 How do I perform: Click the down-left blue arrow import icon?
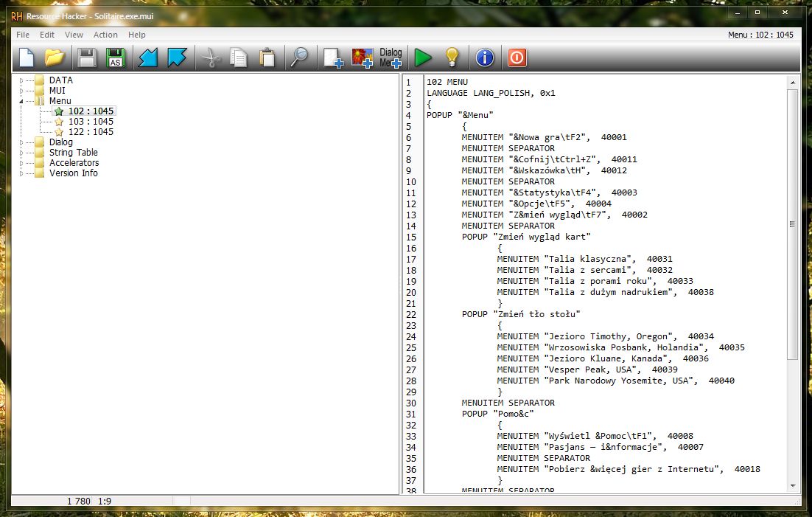tap(147, 58)
